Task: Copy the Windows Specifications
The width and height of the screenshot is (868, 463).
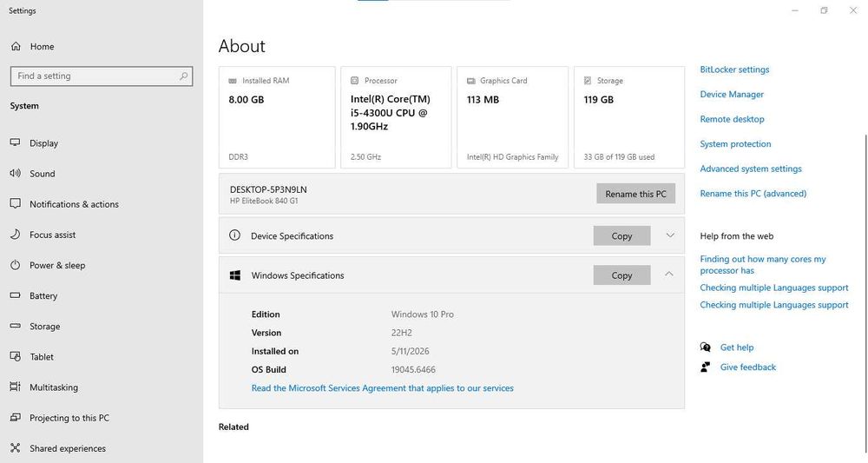Action: coord(621,275)
